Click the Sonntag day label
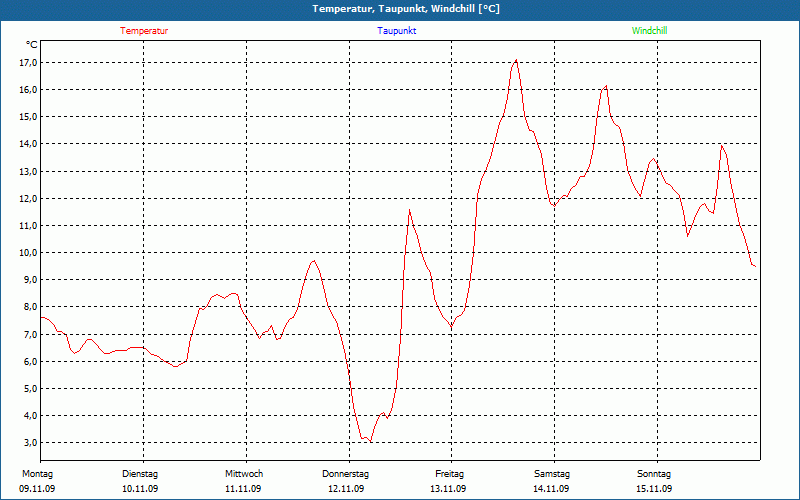The height and width of the screenshot is (500, 800). coord(654,474)
